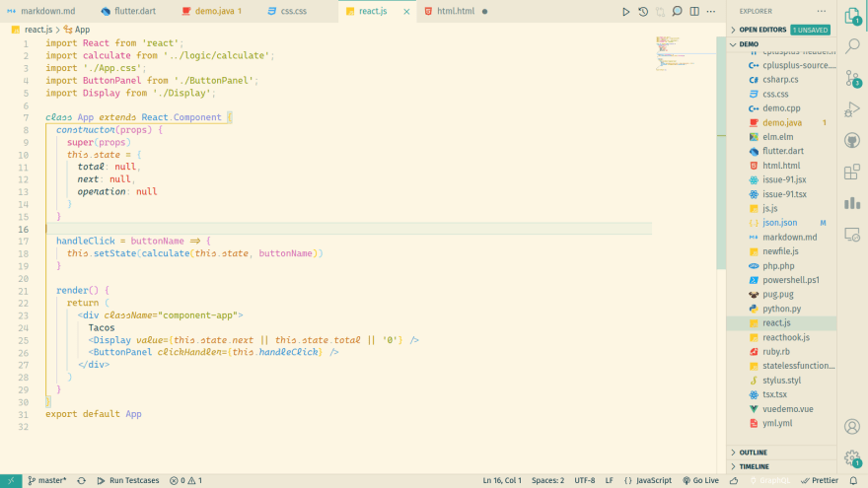Change indentation via Spaces: 2
The height and width of the screenshot is (488, 868).
click(547, 480)
